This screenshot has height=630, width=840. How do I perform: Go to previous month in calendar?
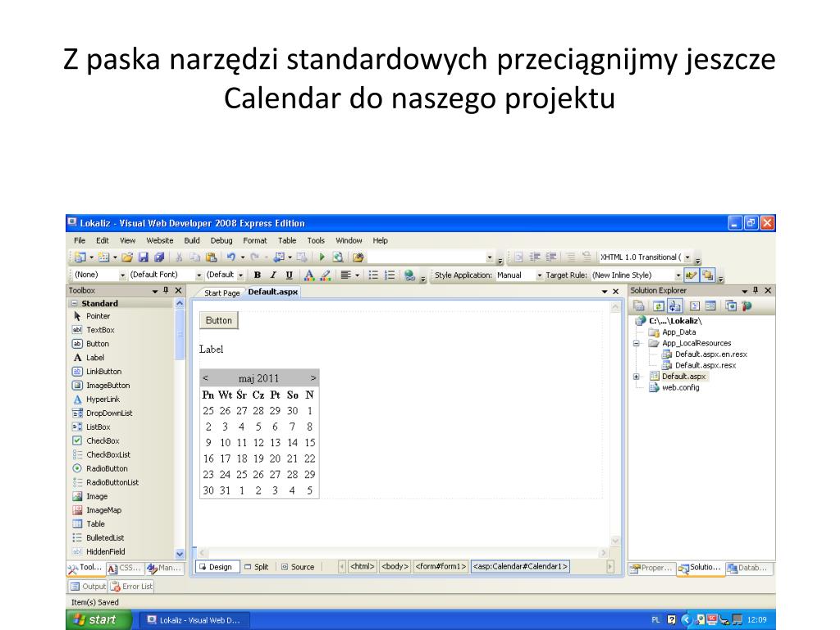coord(205,378)
